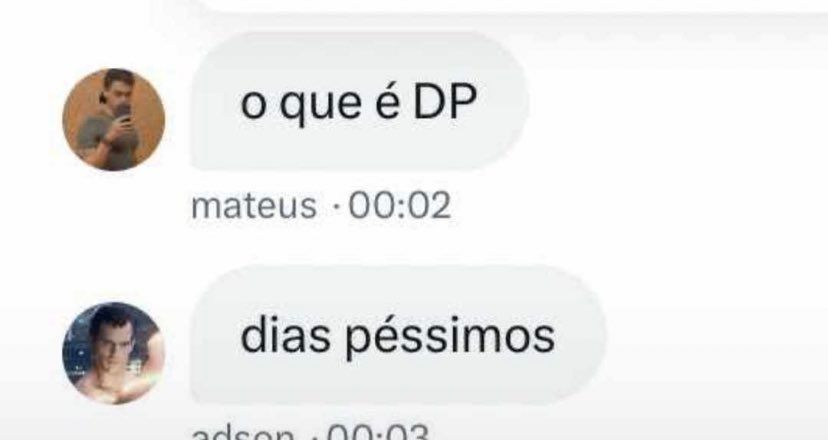Screen dimensions: 828x440
Task: Click the letter "o" starting mateus's message
Action: click(252, 106)
